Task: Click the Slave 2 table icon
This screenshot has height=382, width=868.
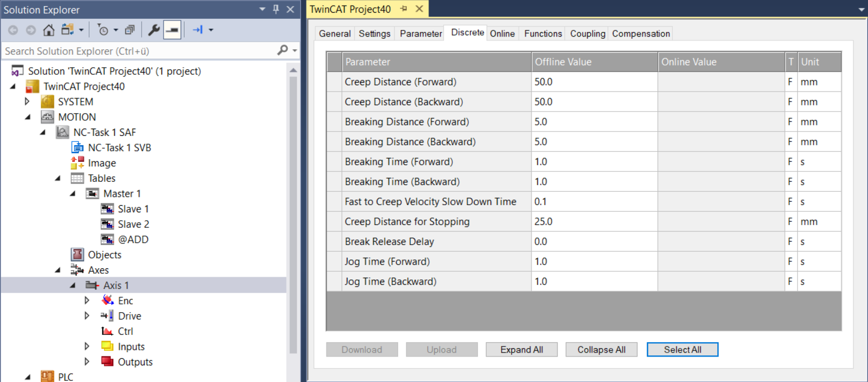Action: pyautogui.click(x=108, y=225)
